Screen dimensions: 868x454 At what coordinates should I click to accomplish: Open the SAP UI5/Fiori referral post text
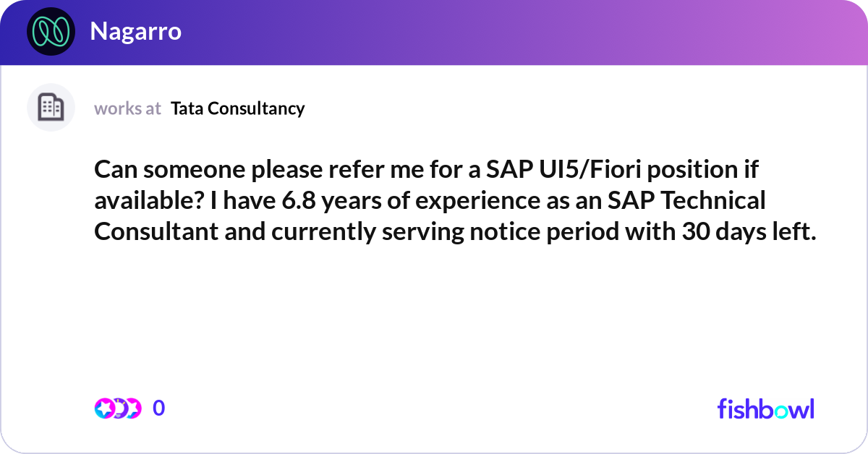point(455,200)
